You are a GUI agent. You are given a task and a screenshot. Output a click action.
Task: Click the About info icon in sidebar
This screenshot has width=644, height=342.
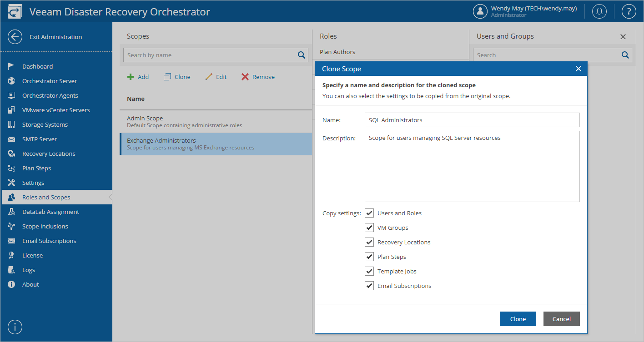click(x=11, y=284)
